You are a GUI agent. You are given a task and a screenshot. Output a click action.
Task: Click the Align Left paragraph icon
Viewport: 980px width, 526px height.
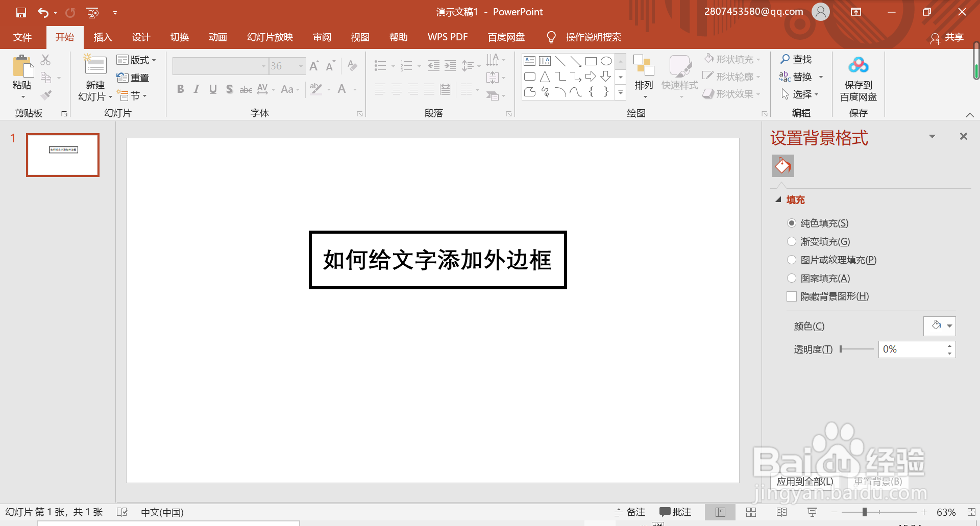380,89
